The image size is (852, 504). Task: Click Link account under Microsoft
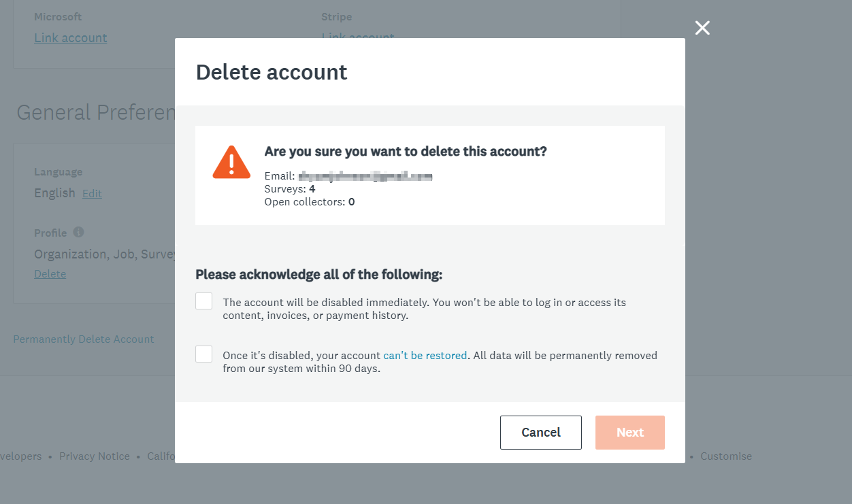coord(71,38)
